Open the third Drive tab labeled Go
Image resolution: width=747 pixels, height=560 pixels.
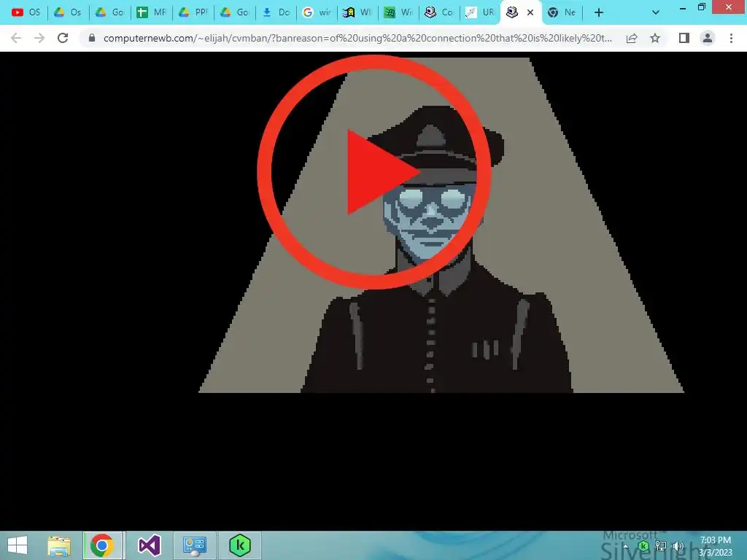click(109, 12)
